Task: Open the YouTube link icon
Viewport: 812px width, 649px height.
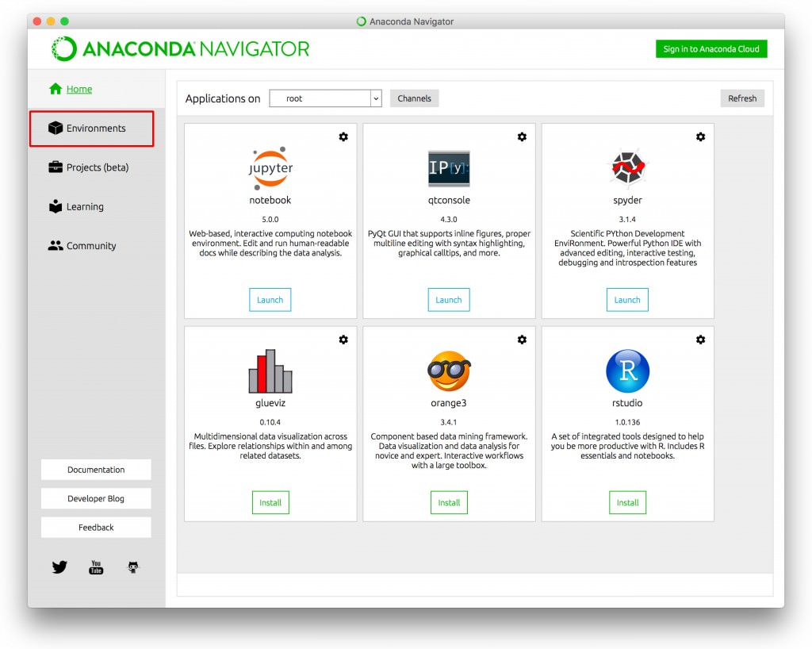Action: click(96, 567)
